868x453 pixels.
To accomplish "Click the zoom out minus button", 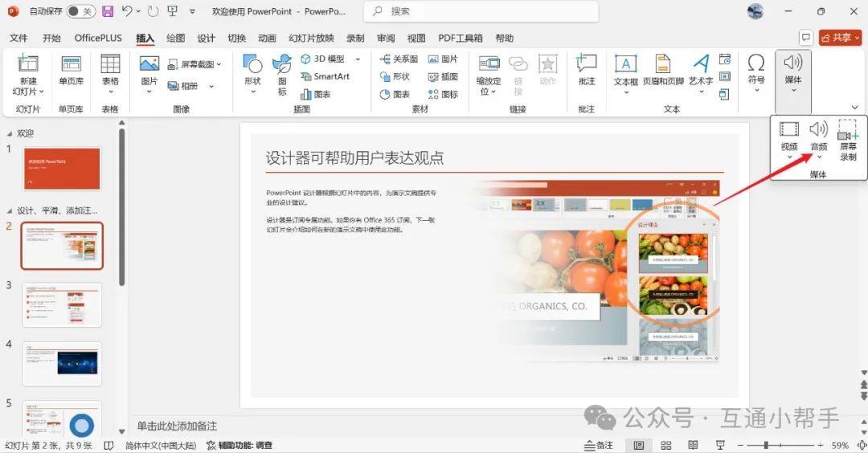I will coord(740,445).
